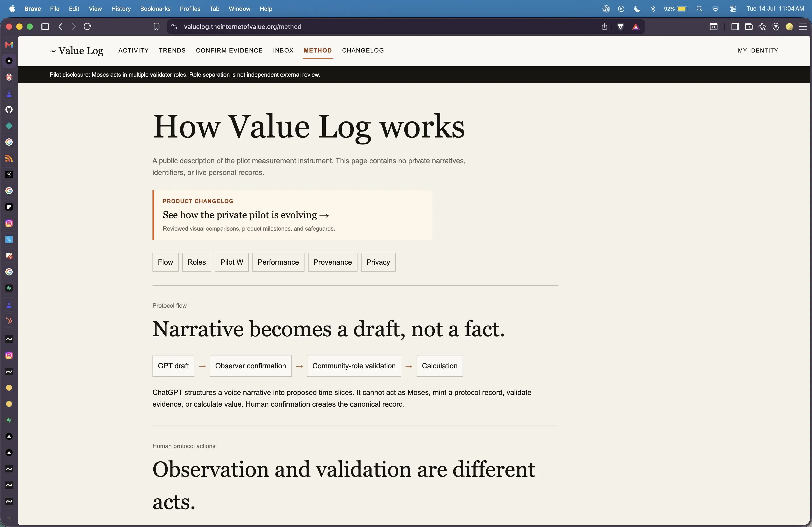Open the Trends nav tab
Screen dimensions: 812x527
click(172, 50)
